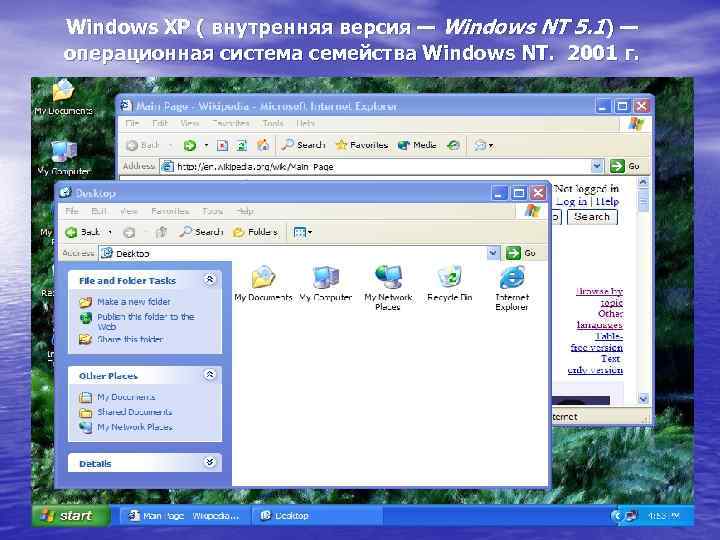720x540 pixels.
Task: Select My Documents icon on desktop wallpaper
Action: click(63, 97)
